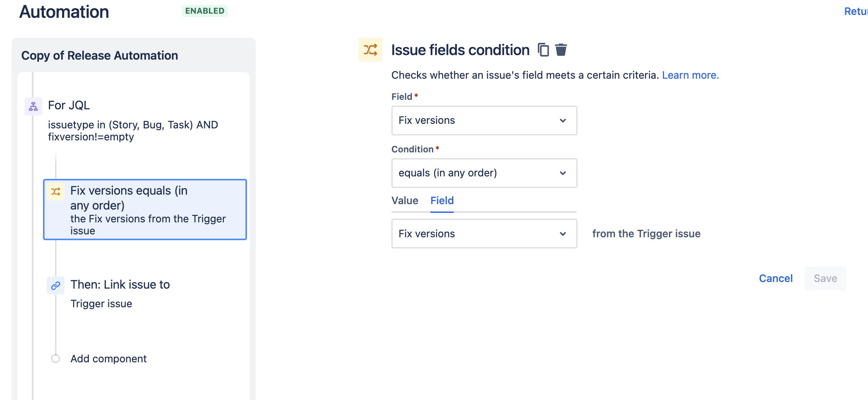Click Add component text

(x=108, y=359)
